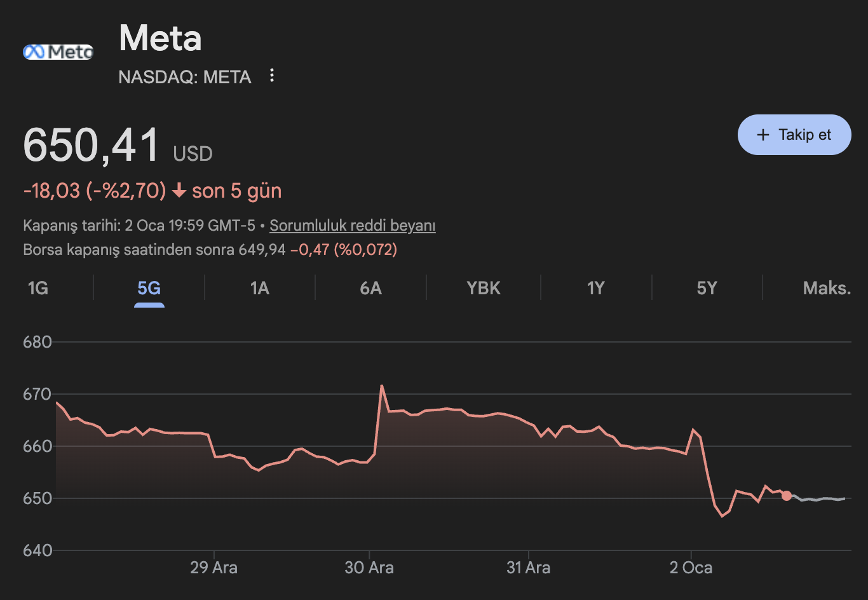This screenshot has width=868, height=600.
Task: Open the Sorumluluk reddi beyanı link
Action: point(352,225)
